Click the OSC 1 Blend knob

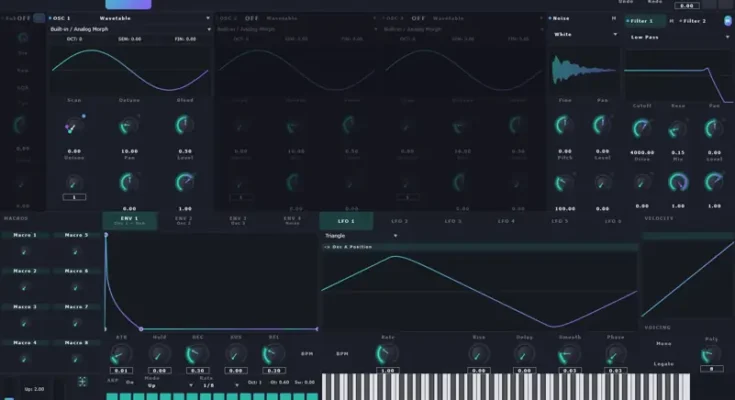[185, 126]
